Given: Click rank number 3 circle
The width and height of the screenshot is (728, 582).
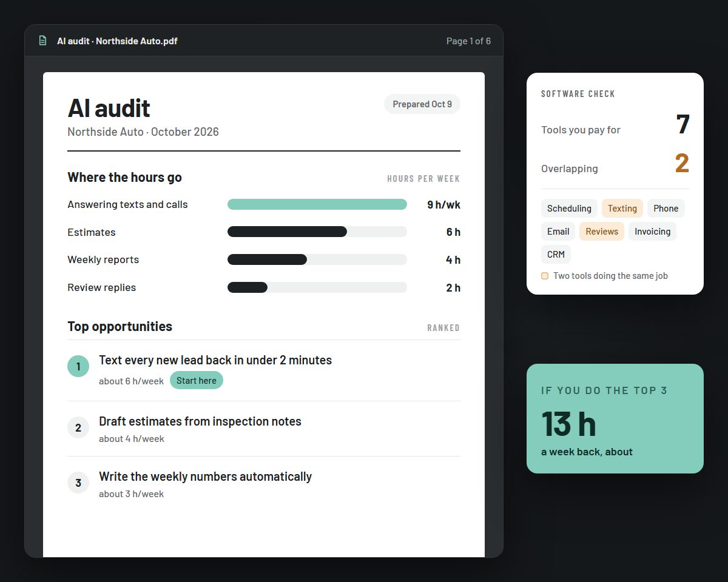Looking at the screenshot, I should [78, 483].
